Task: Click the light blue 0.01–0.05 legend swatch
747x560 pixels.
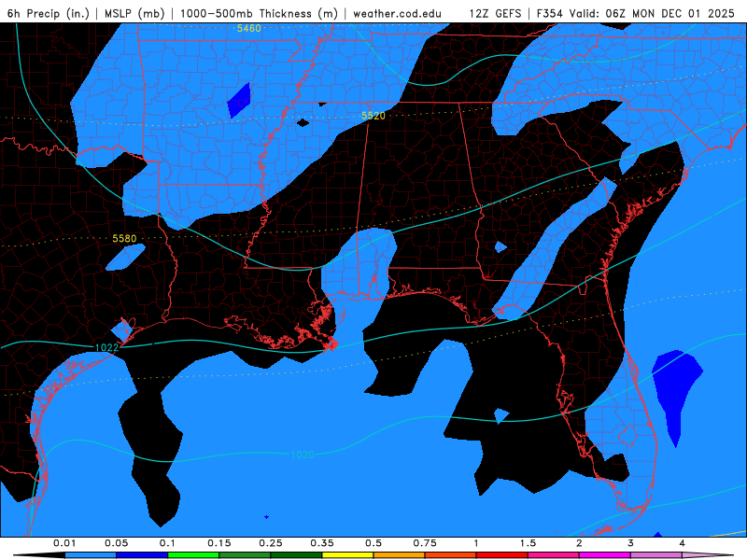Action: pyautogui.click(x=91, y=555)
